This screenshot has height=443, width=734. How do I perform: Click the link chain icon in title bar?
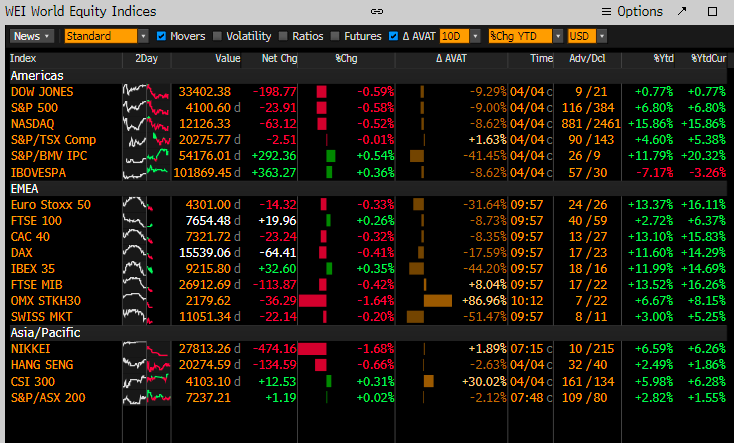377,11
